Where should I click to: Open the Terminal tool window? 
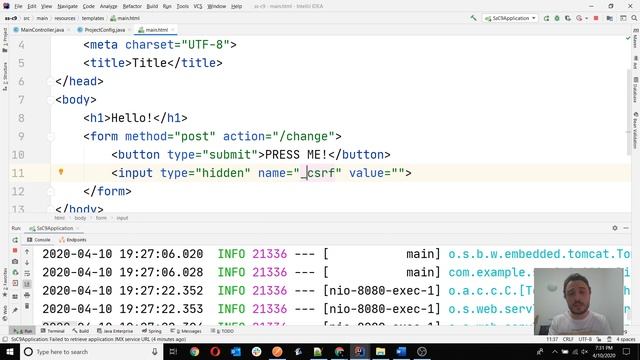(53, 331)
